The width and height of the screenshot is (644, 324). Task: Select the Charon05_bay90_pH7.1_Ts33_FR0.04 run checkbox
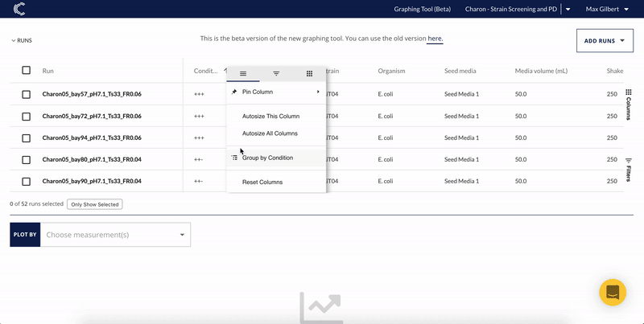pyautogui.click(x=27, y=182)
